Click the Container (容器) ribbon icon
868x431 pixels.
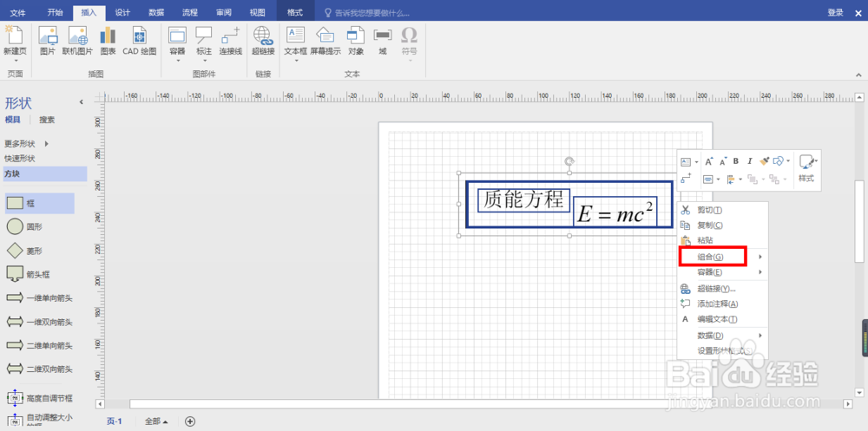point(177,36)
